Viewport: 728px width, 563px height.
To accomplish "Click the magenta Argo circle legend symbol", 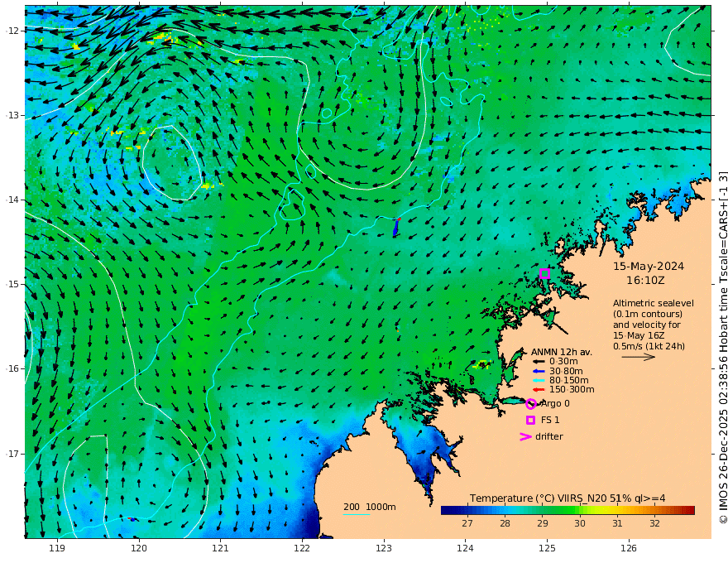I will pyautogui.click(x=531, y=404).
